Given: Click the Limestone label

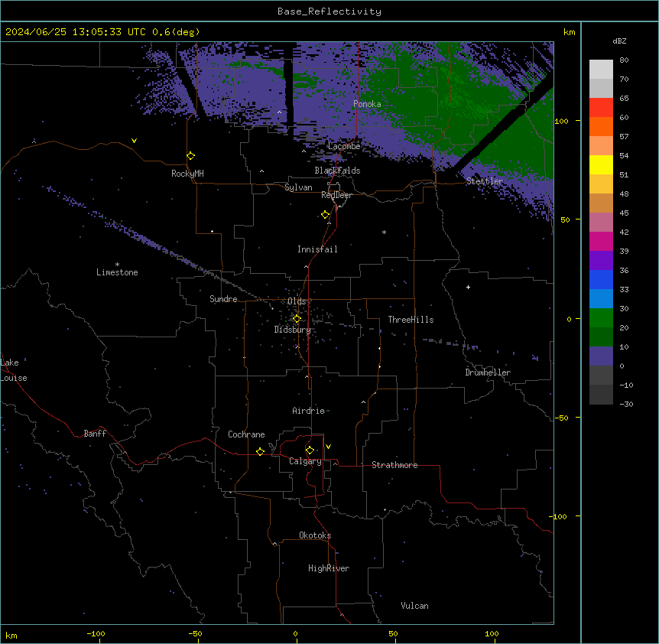Looking at the screenshot, I should (117, 272).
